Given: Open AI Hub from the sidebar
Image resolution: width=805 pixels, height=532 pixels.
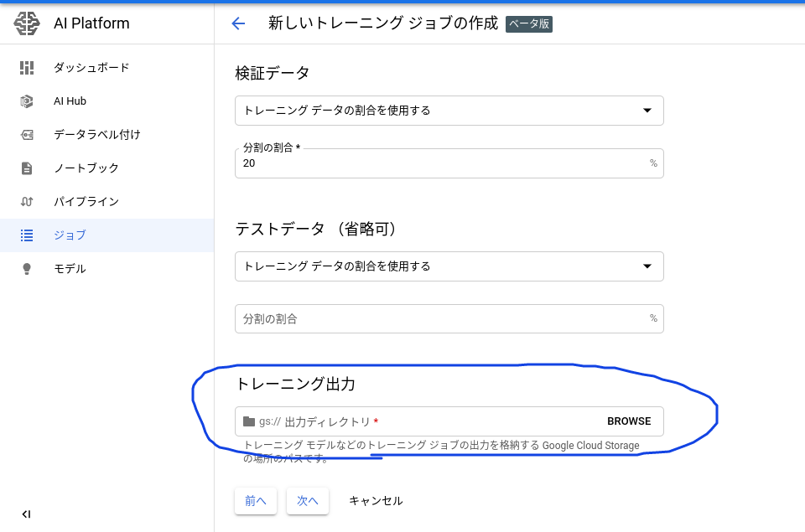Looking at the screenshot, I should click(x=106, y=101).
